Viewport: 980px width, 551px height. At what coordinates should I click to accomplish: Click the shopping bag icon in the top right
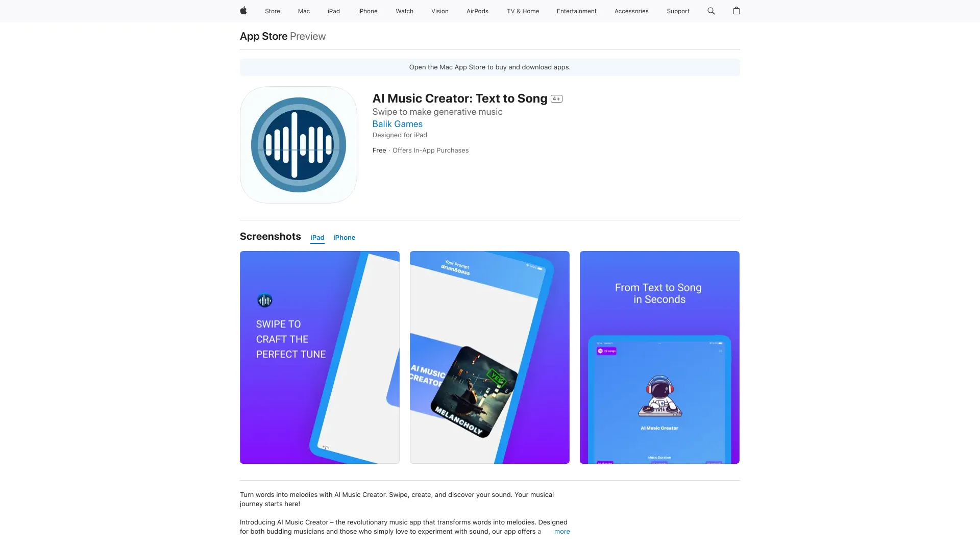[x=737, y=11]
